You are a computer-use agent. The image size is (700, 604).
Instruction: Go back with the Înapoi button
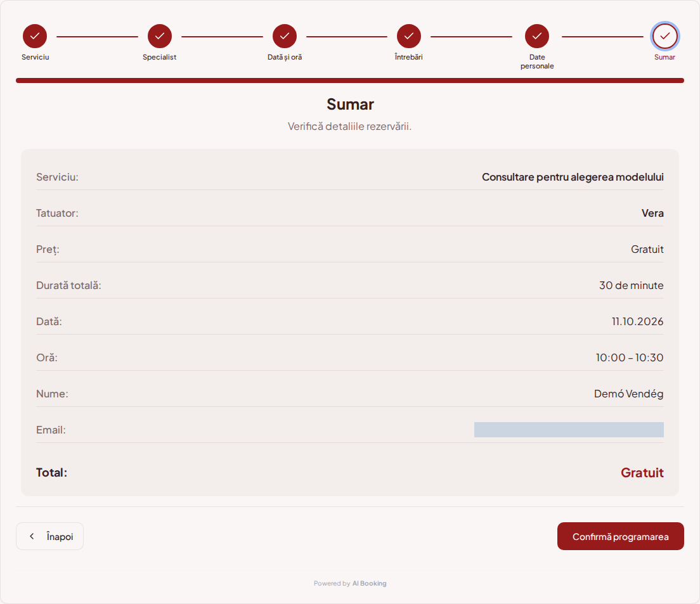49,536
